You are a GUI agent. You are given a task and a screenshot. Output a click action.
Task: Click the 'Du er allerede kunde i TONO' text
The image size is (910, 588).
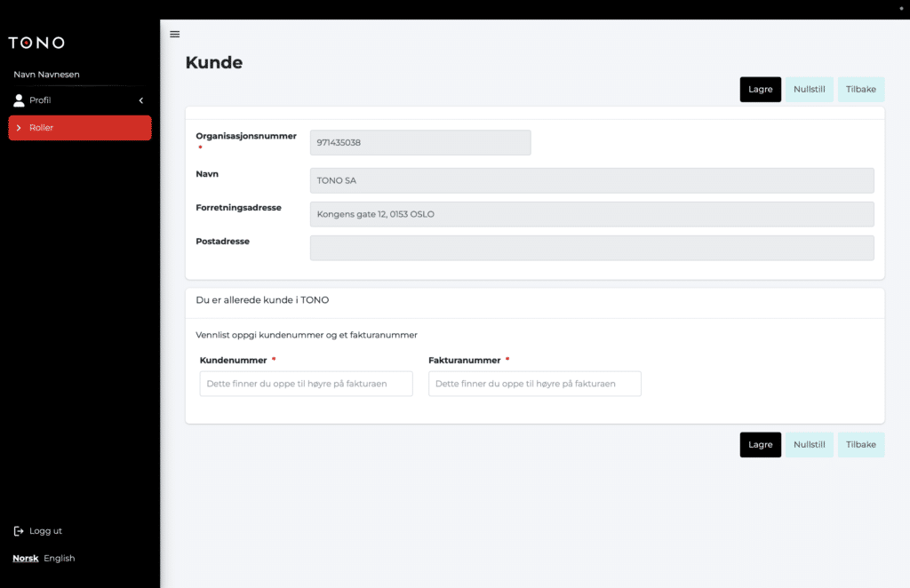click(x=262, y=300)
